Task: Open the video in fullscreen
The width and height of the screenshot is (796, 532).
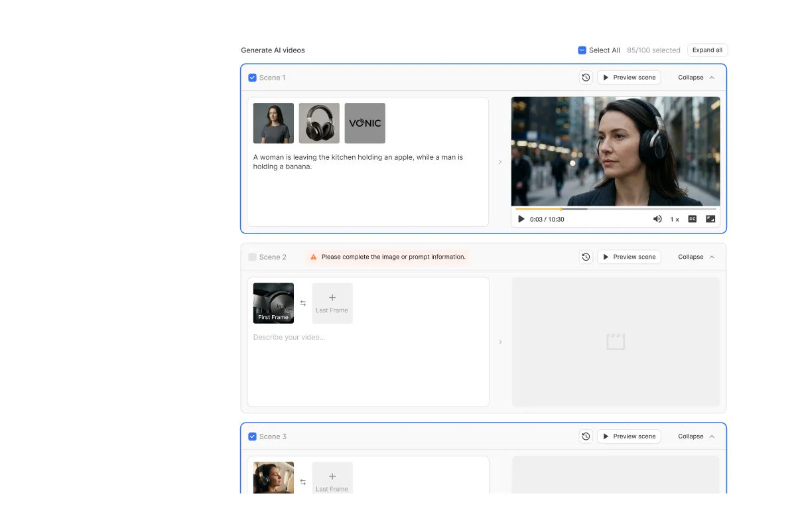Action: tap(710, 219)
